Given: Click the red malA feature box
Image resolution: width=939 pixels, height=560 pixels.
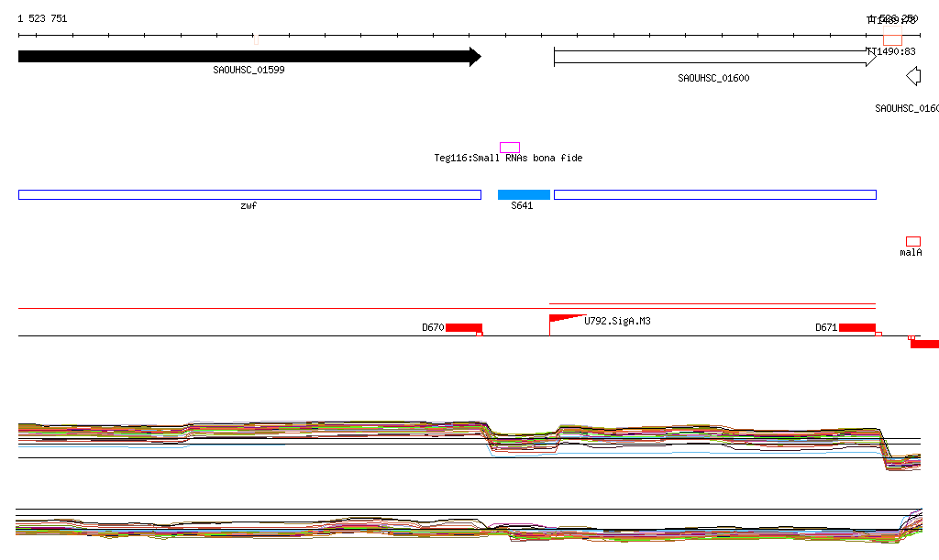Looking at the screenshot, I should (x=913, y=241).
